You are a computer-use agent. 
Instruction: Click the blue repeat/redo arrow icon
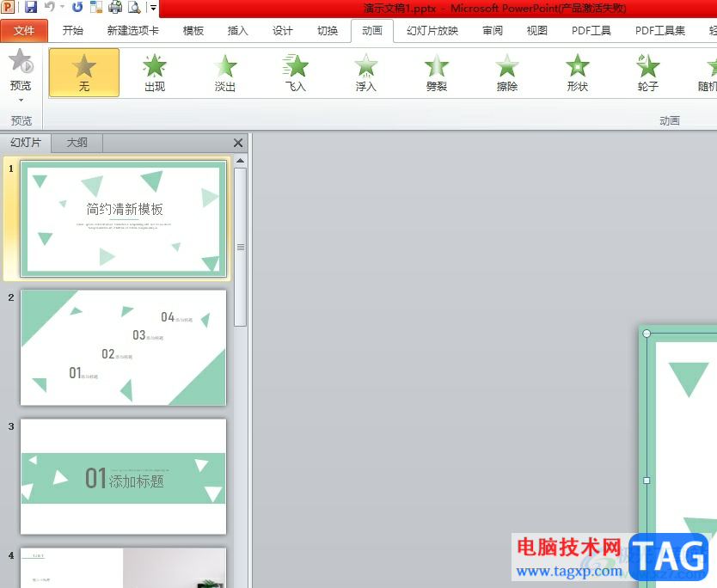pos(77,7)
